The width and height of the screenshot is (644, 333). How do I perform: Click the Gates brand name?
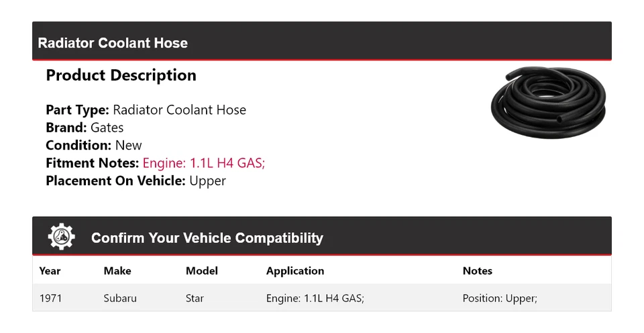tap(107, 128)
